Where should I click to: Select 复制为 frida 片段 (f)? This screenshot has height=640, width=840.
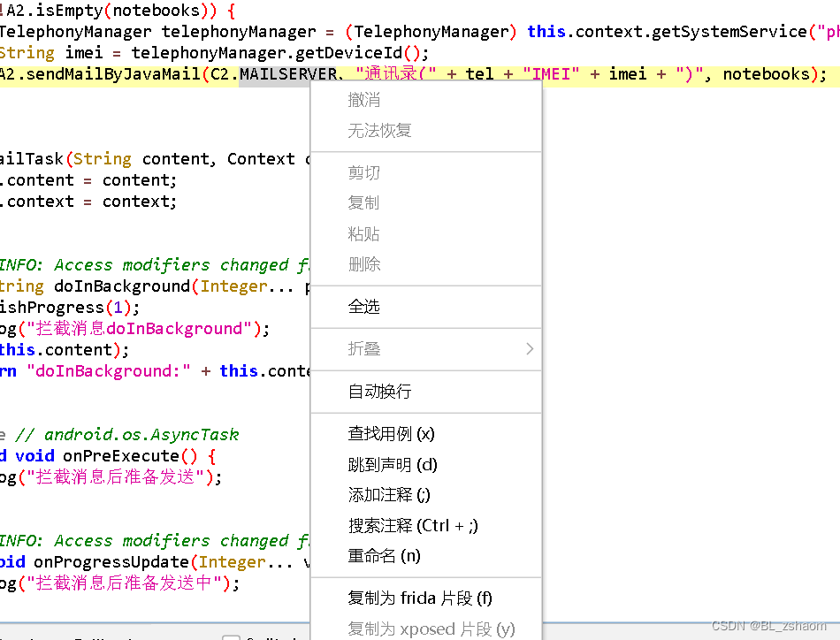pos(426,598)
